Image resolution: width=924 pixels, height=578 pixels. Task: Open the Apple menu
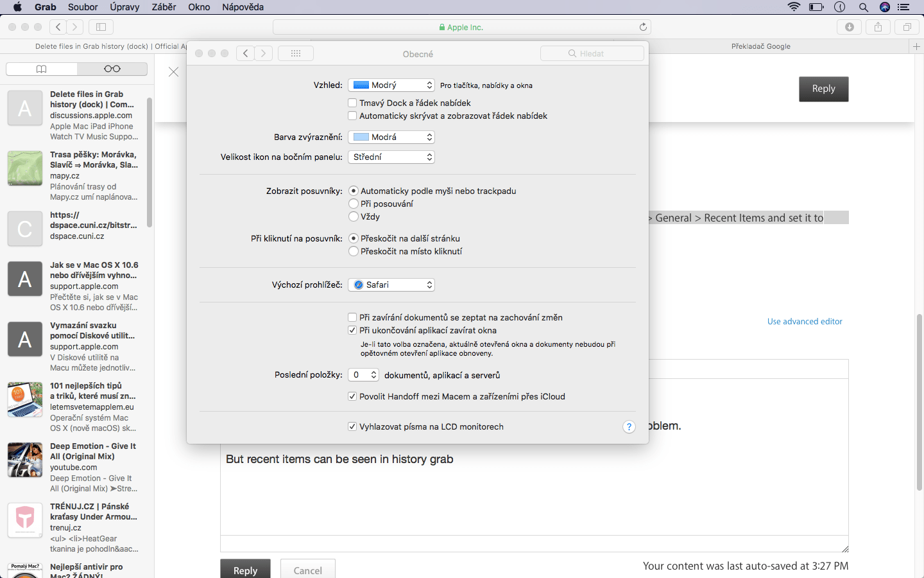(17, 7)
